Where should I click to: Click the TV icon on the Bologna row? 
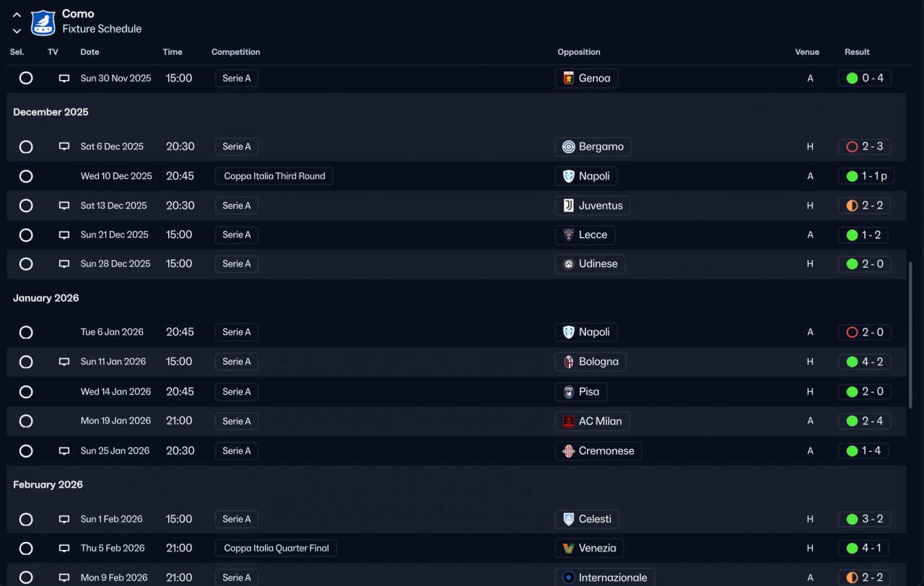(64, 362)
